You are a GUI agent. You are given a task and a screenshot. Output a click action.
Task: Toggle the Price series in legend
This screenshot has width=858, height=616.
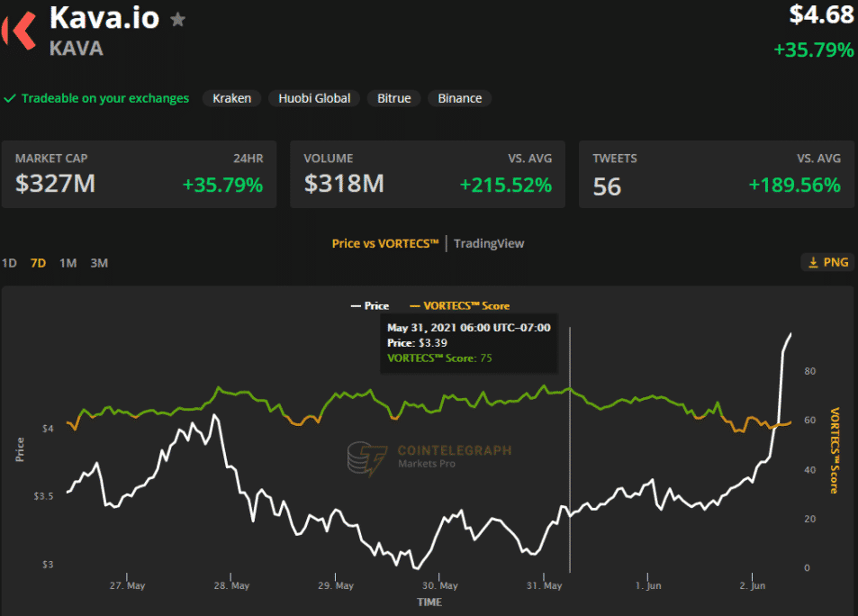[370, 306]
